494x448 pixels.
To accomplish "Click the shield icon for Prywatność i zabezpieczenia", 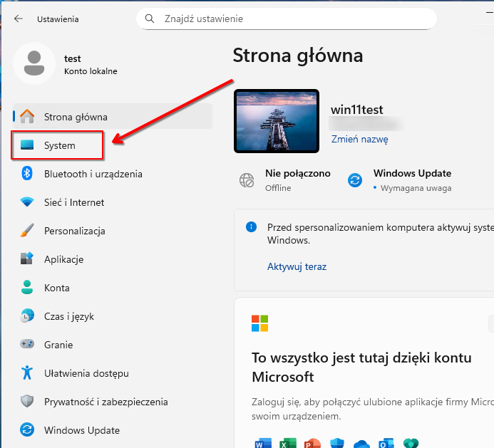I will (x=27, y=402).
